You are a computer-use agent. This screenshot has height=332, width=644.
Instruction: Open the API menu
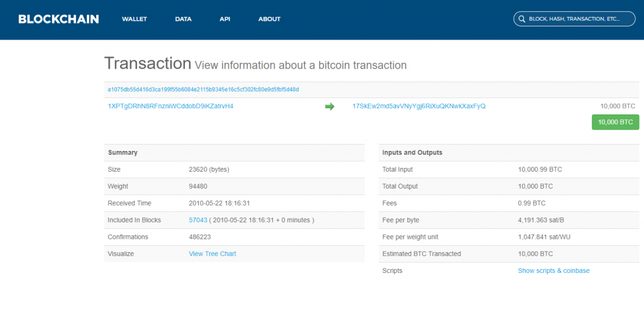[225, 19]
